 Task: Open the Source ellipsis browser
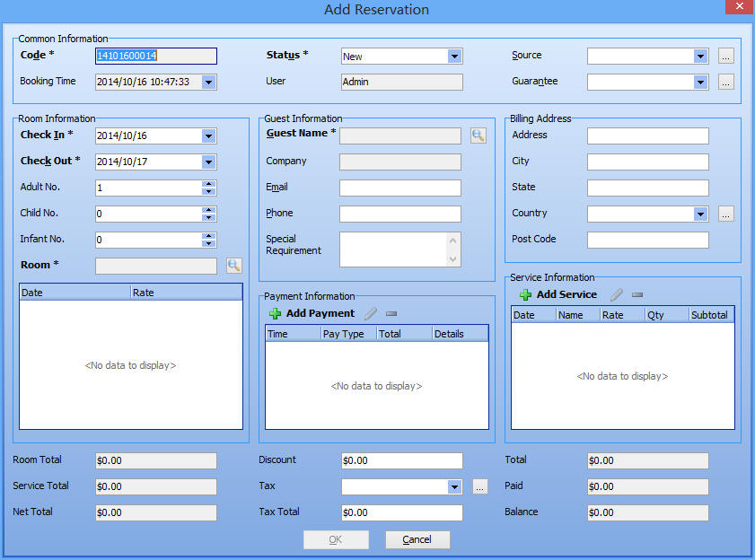(725, 56)
